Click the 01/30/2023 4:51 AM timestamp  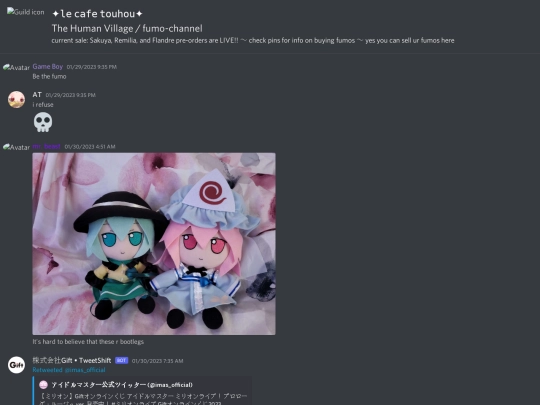(x=90, y=147)
